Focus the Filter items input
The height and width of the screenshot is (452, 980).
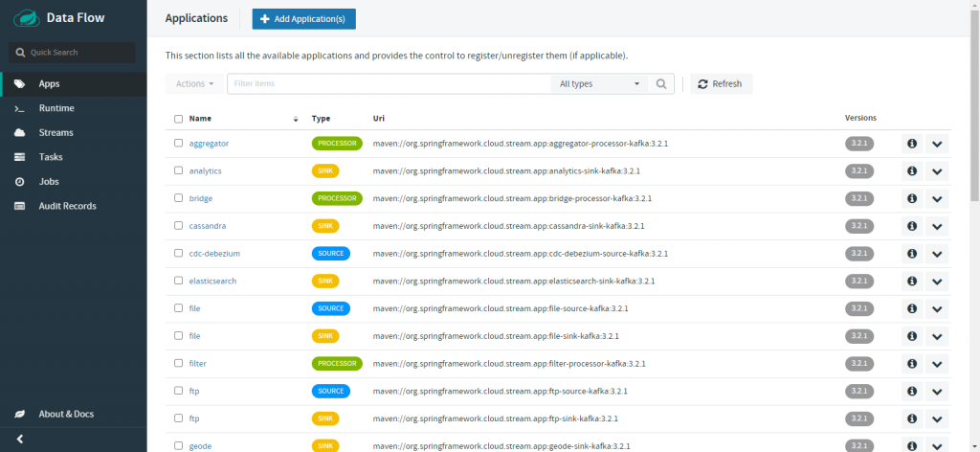389,83
